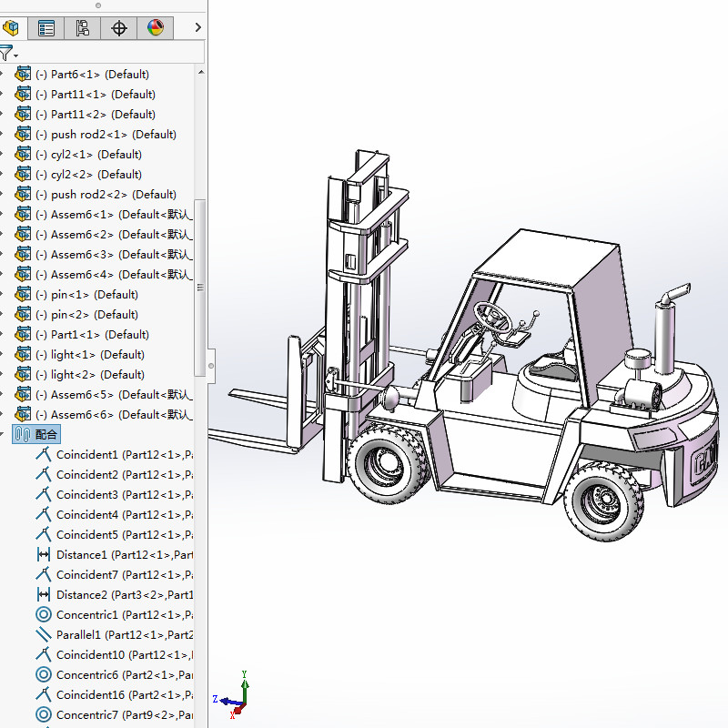The image size is (728, 728).
Task: Select Assem6<1> subassembly icon
Action: [x=23, y=214]
